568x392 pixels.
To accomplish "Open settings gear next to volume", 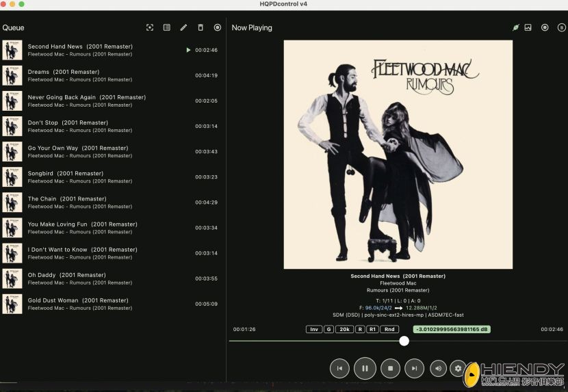I will [458, 368].
